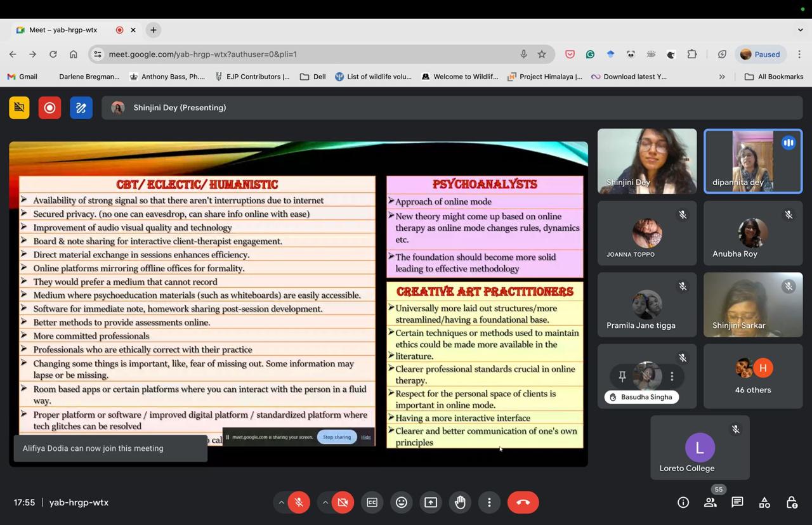Click the red recording indicator button
812x525 pixels.
click(49, 108)
